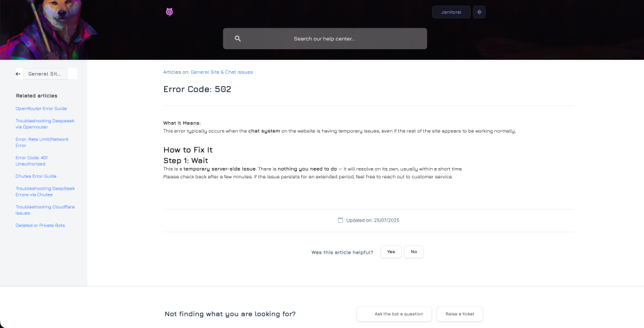This screenshot has width=644, height=328.
Task: Open the OpenRouter Error Guide article
Action: pos(41,108)
